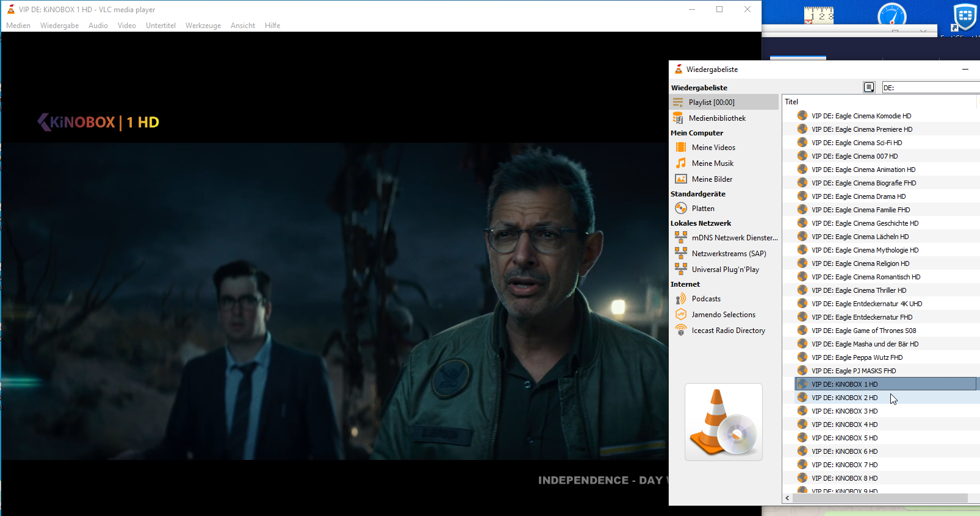Click the Jamendo Selections icon
Image resolution: width=980 pixels, height=516 pixels.
pyautogui.click(x=681, y=315)
